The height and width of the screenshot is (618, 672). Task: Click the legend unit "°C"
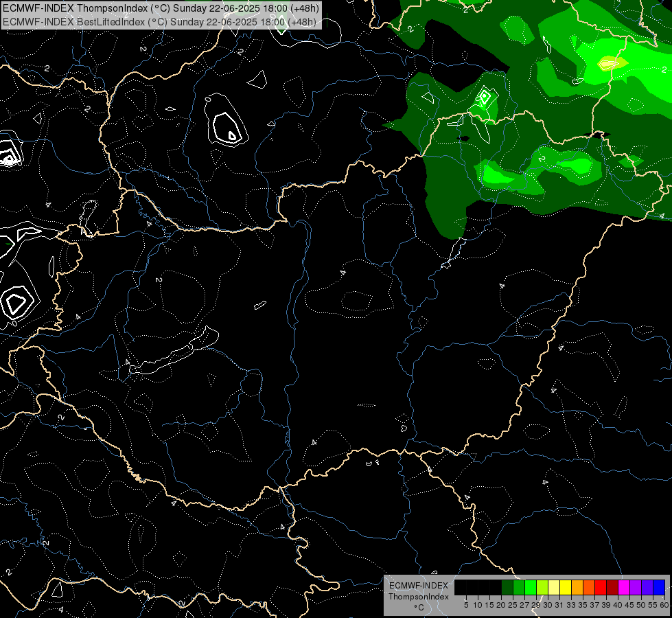click(x=419, y=608)
